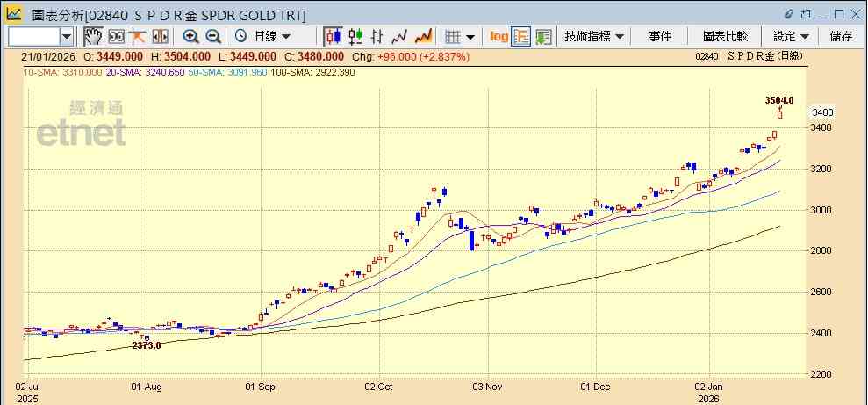868x405 pixels.
Task: Click the 事件 button
Action: coord(660,37)
